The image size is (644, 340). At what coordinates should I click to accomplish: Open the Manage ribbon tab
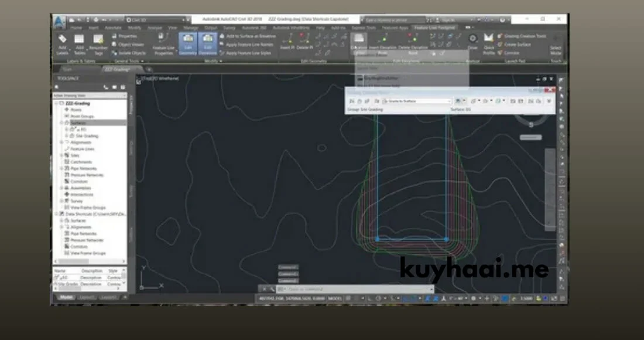point(191,28)
